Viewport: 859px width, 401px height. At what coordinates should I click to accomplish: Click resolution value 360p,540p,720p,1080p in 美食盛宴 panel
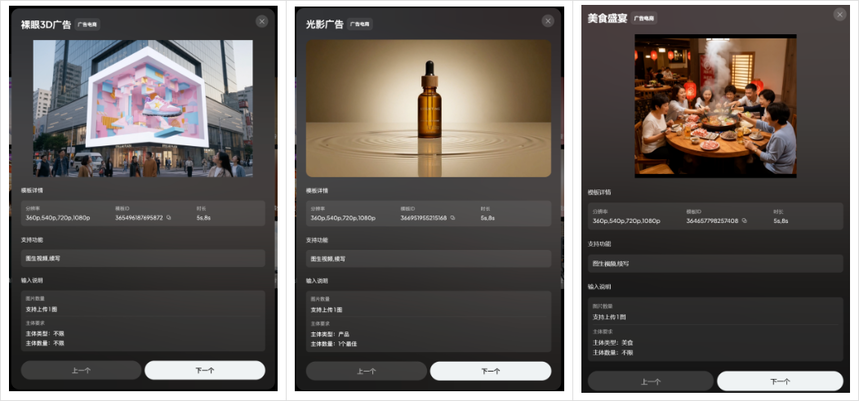[625, 220]
